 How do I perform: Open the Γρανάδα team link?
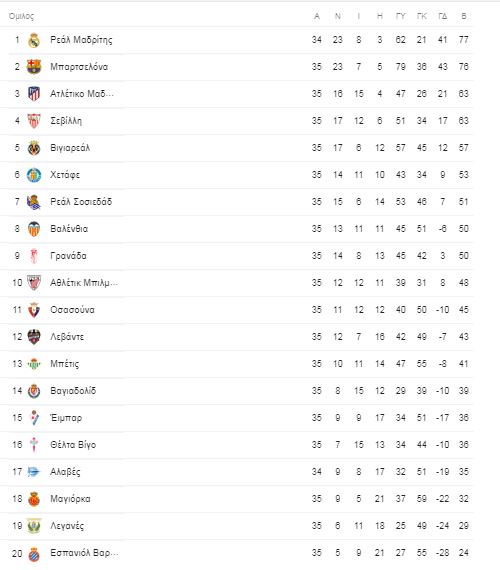click(68, 256)
